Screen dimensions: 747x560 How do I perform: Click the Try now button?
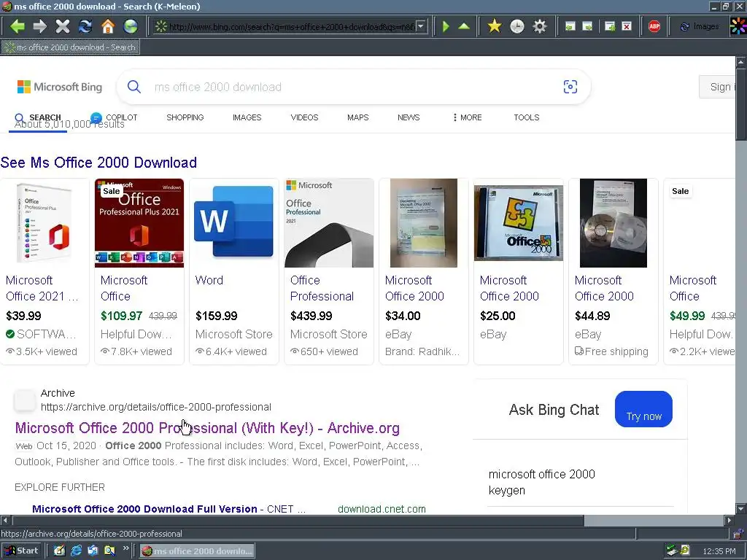tap(643, 410)
